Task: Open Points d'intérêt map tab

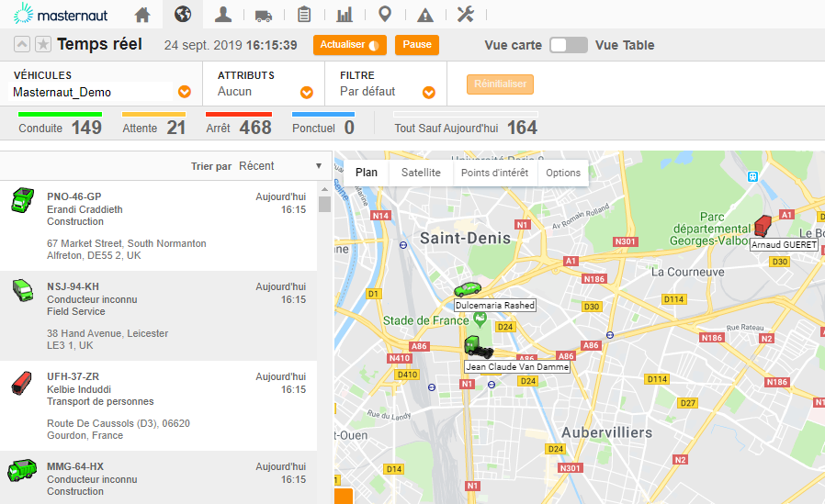Action: (x=494, y=173)
